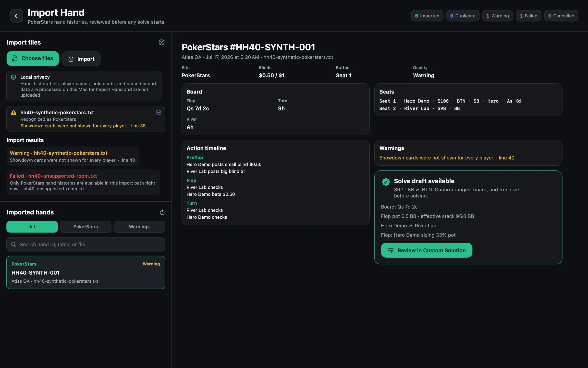Click the file warning text ending line 38
Screen dimensions: 588x368
point(83,126)
